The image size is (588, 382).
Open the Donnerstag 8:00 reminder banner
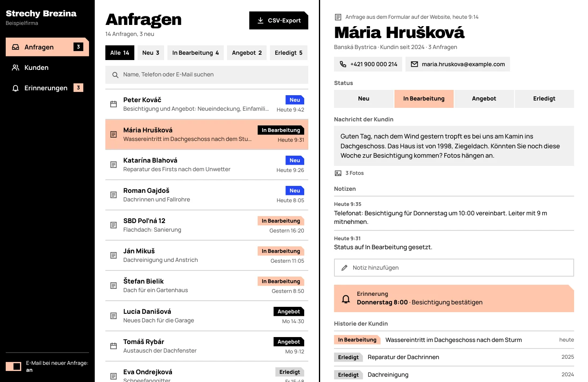click(x=454, y=299)
